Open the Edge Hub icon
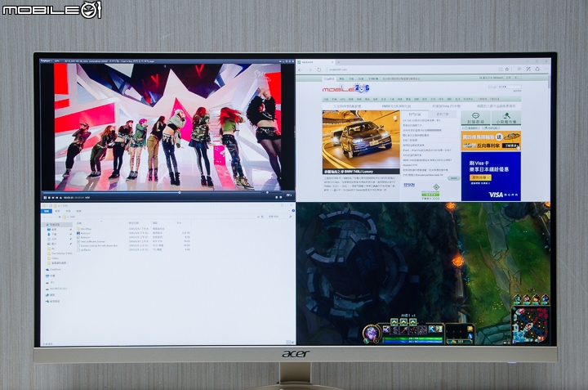588x390 pixels. pos(519,69)
